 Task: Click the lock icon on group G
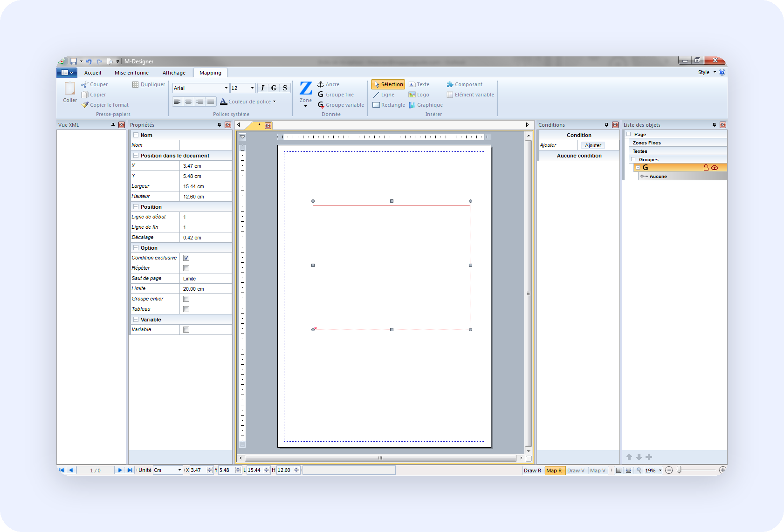coord(706,168)
